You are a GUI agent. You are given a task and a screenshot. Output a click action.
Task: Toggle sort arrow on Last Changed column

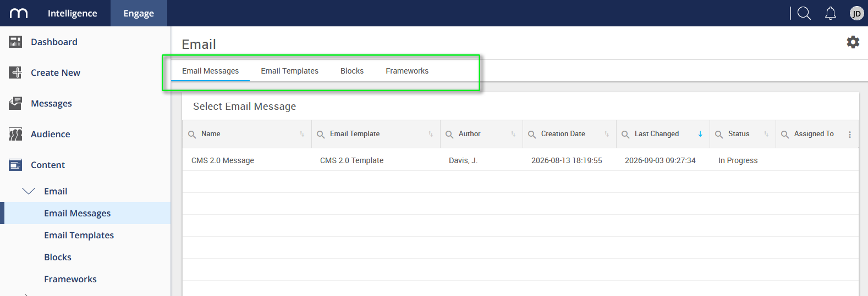700,134
